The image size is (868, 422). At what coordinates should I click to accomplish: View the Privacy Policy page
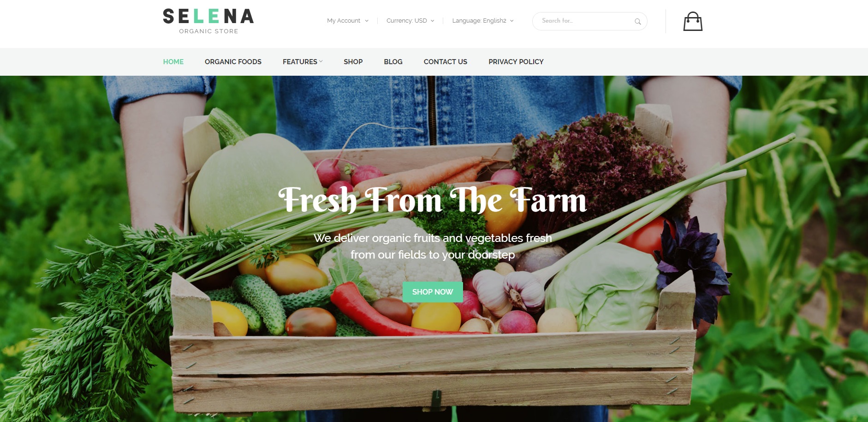coord(516,62)
